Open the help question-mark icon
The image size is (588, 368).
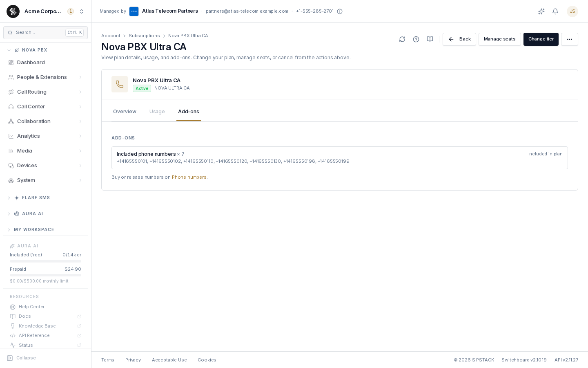click(416, 39)
